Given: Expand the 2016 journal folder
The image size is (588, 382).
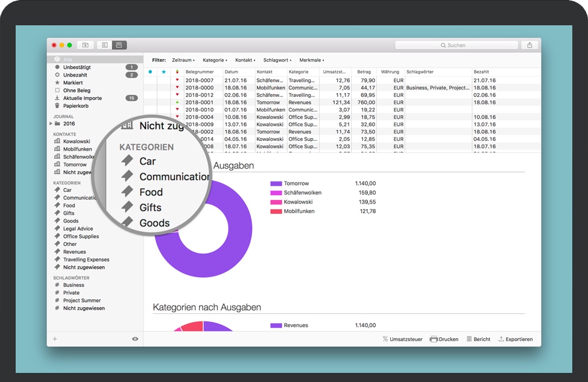Looking at the screenshot, I should click(51, 124).
